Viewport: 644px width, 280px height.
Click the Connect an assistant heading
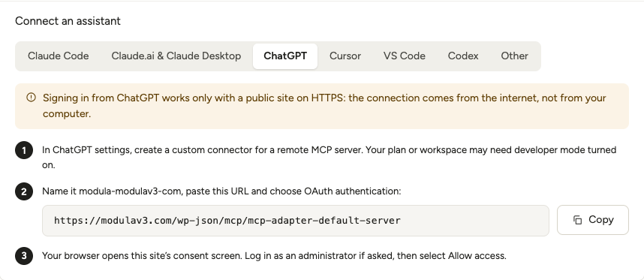(x=68, y=21)
